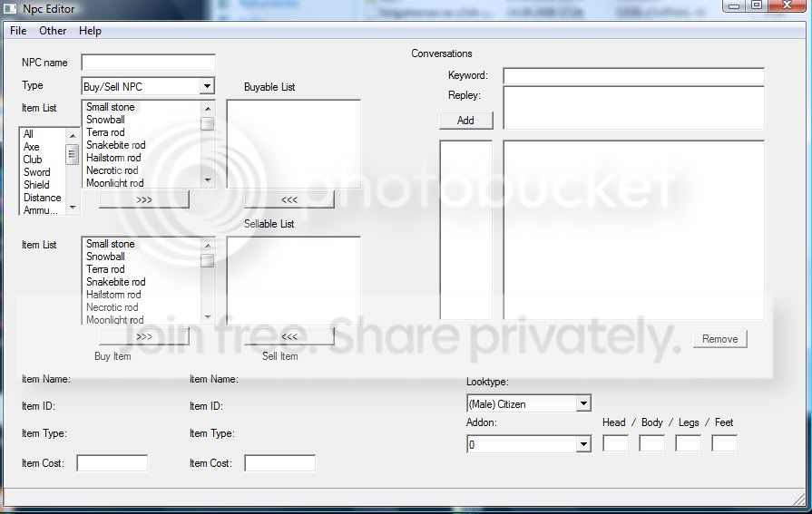
Task: Click the >>> button above Buy Item
Action: click(x=144, y=336)
